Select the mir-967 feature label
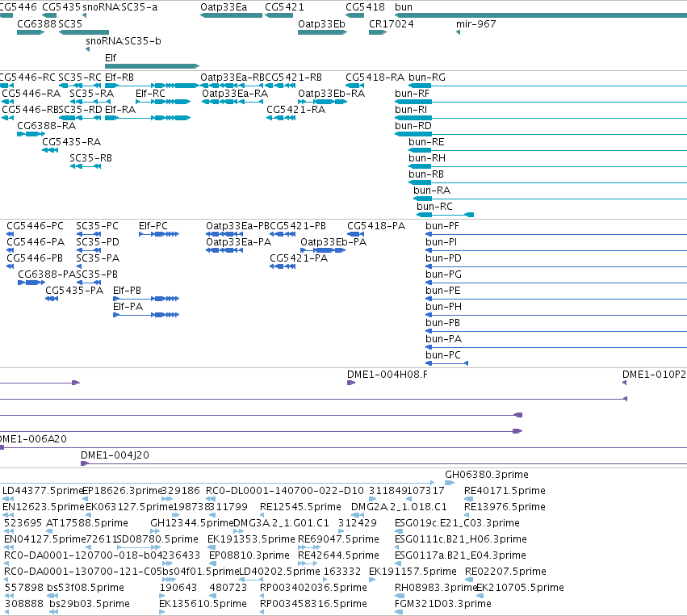 click(x=475, y=24)
